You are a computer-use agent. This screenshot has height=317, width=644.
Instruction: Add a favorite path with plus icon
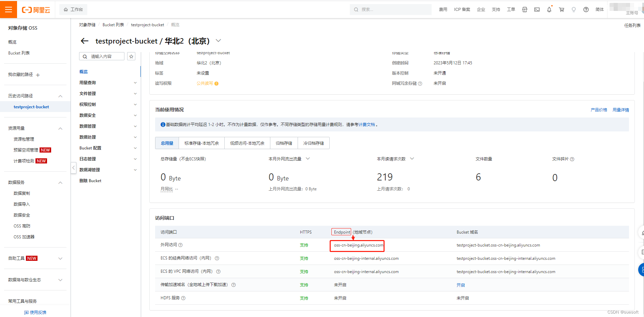click(38, 75)
